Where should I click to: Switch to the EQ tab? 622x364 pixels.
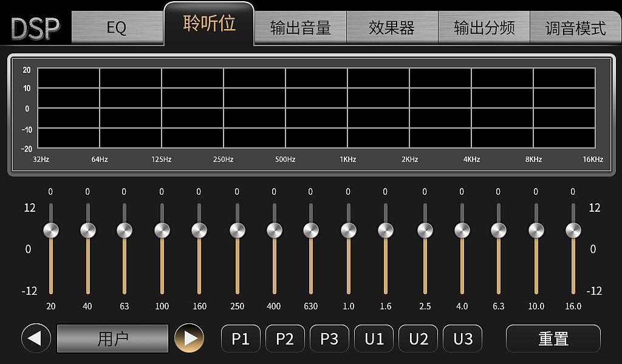[x=117, y=27]
